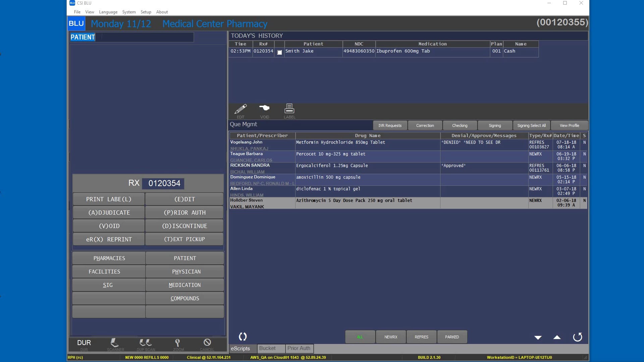Click the Cancel icon
Viewport: 644px width, 362px height.
coord(207,343)
